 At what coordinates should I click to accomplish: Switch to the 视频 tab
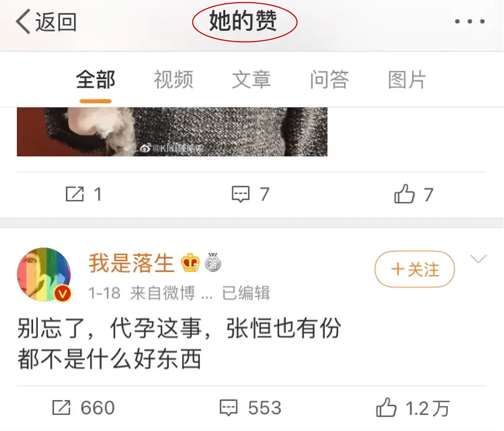[174, 80]
